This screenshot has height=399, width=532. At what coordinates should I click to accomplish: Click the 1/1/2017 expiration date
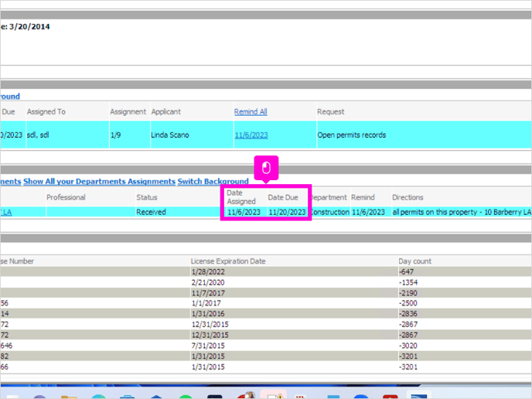tap(206, 303)
